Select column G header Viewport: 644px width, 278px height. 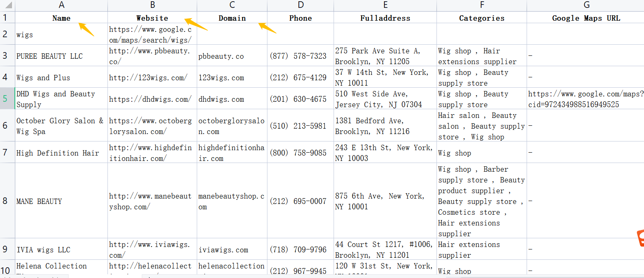[x=586, y=5]
